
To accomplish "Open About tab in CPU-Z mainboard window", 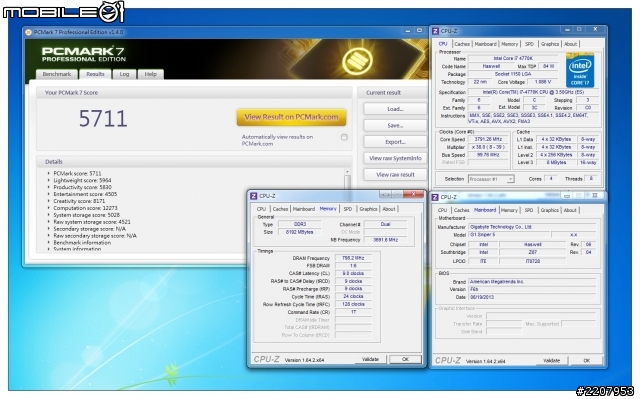I will pyautogui.click(x=570, y=210).
